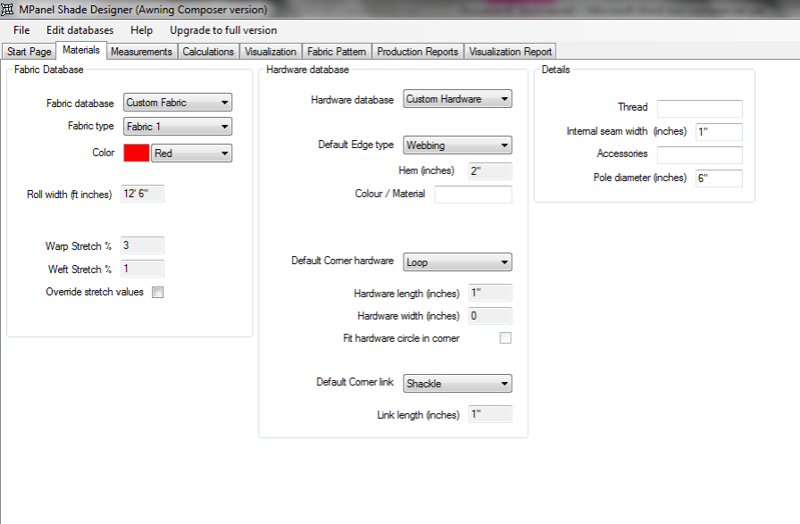
Task: Expand the Hardware database dropdown
Action: tap(457, 99)
